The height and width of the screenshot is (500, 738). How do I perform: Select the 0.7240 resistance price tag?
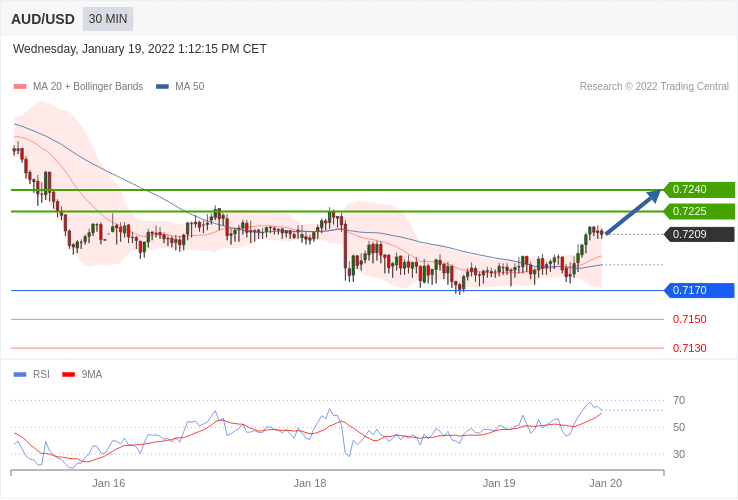coord(699,189)
